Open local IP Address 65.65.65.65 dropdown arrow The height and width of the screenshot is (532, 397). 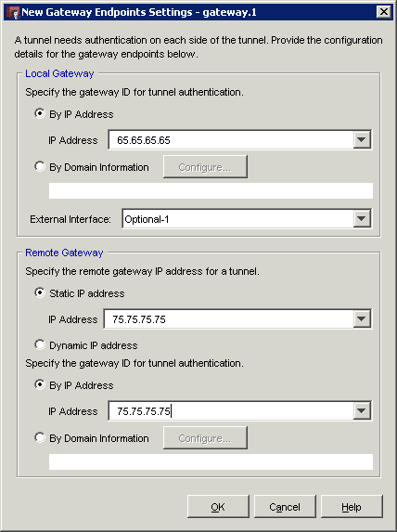pos(362,139)
